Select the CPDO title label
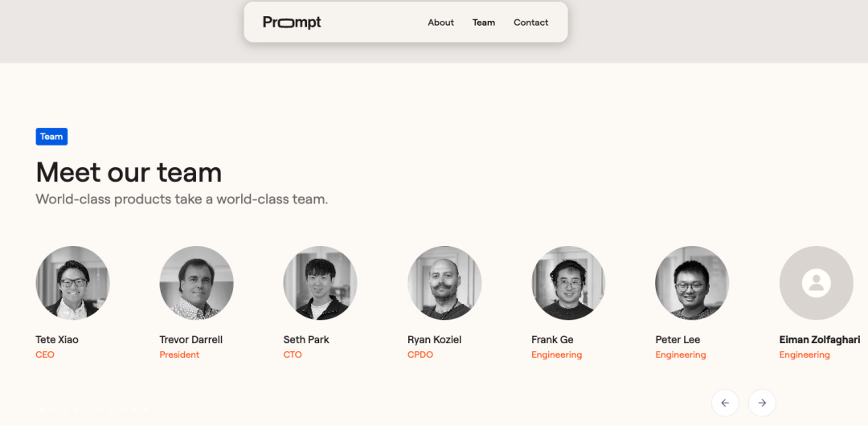Screen dimensions: 868x426 tap(420, 355)
